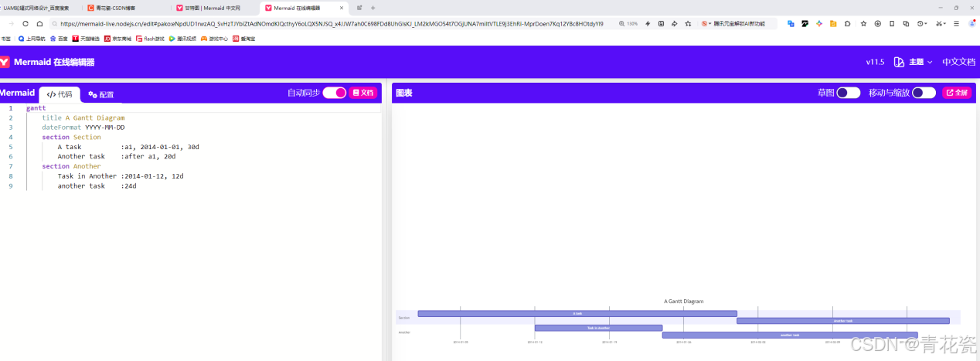The height and width of the screenshot is (361, 980).
Task: Open the 上网导航 bookmark
Action: (x=32, y=38)
